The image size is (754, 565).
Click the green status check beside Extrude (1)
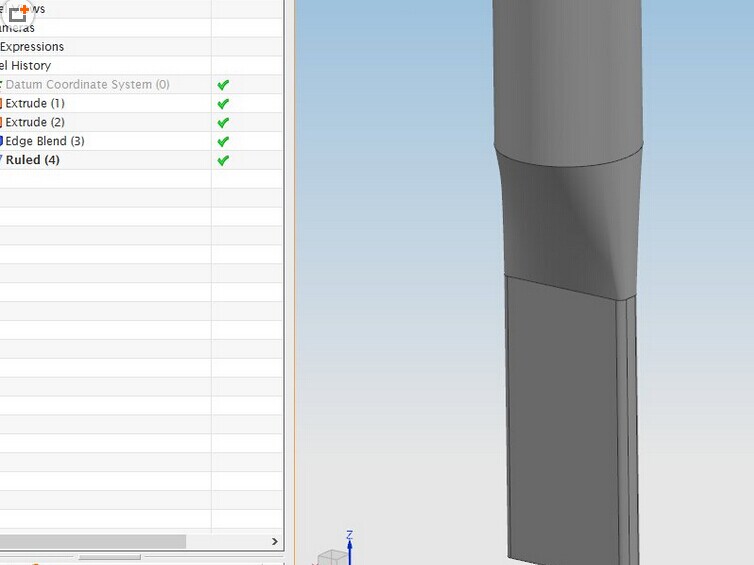[223, 104]
